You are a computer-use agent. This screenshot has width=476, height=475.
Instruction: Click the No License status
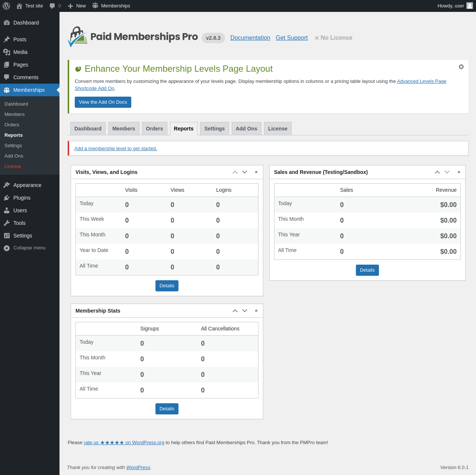coord(333,38)
